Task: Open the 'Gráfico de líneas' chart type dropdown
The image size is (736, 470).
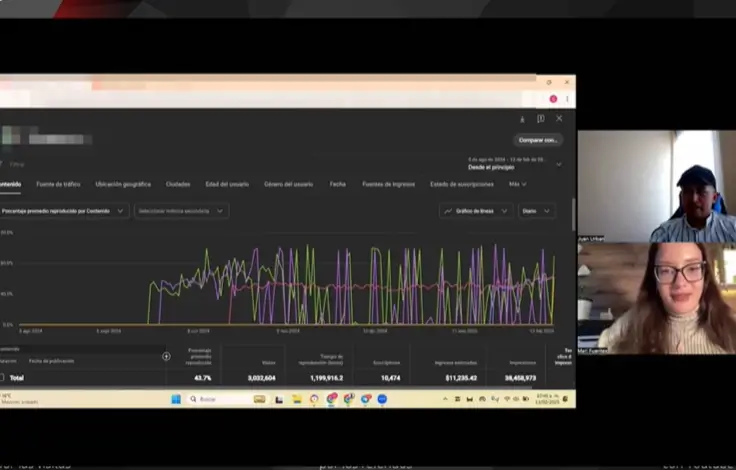Action: [476, 211]
